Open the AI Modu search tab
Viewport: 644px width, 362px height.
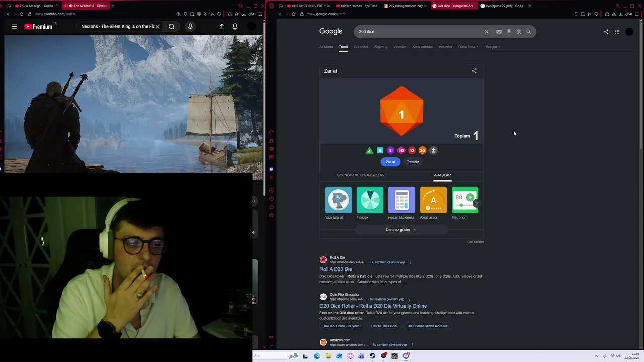[x=326, y=47]
